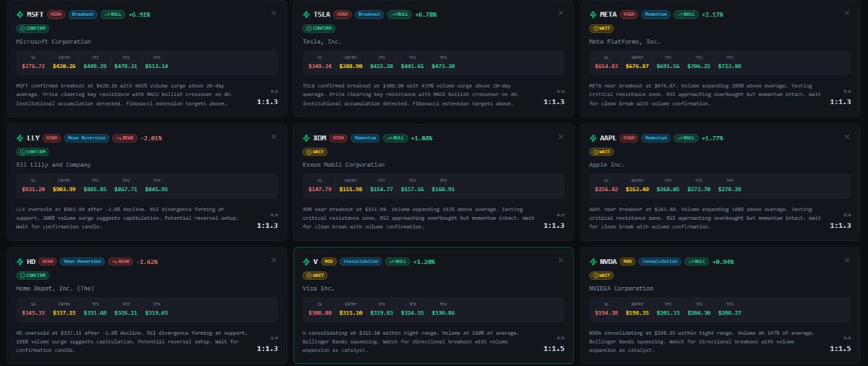Click the Tesla, Inc. company name
This screenshot has height=366, width=868.
pyautogui.click(x=322, y=41)
